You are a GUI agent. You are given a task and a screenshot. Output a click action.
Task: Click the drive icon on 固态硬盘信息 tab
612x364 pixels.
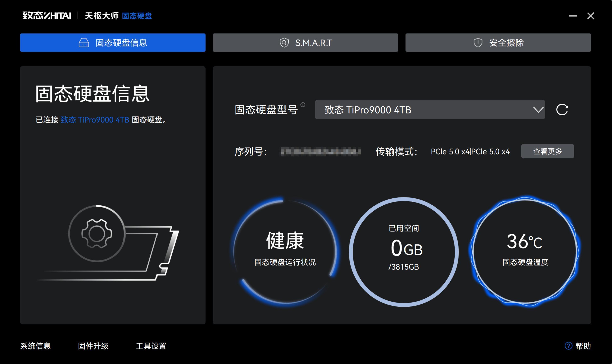[84, 43]
